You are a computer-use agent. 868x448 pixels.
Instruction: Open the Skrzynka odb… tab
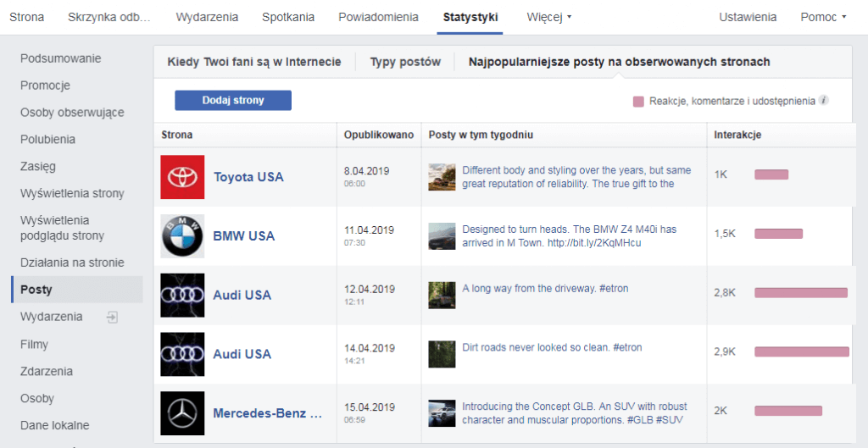pos(109,17)
